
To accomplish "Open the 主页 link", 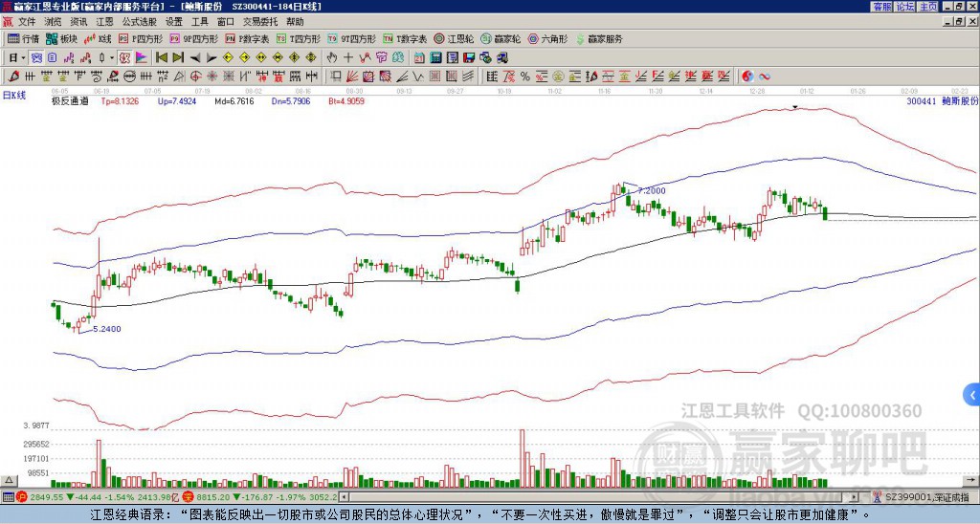I will (928, 7).
